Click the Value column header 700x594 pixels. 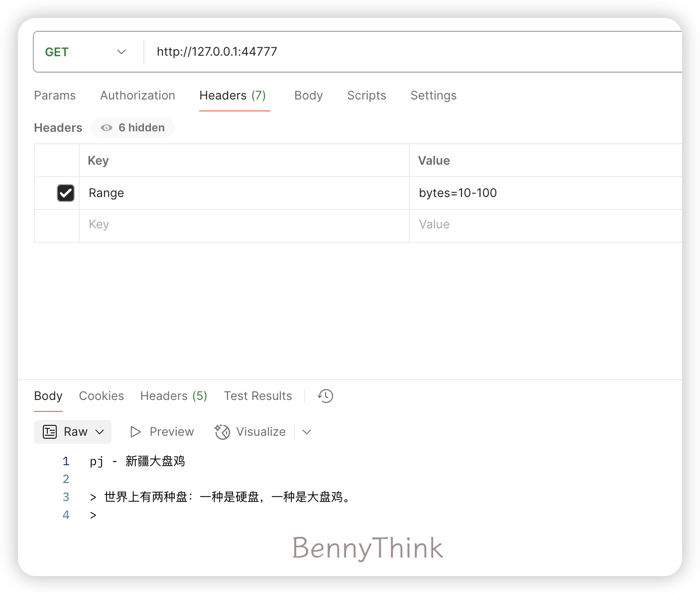click(546, 161)
